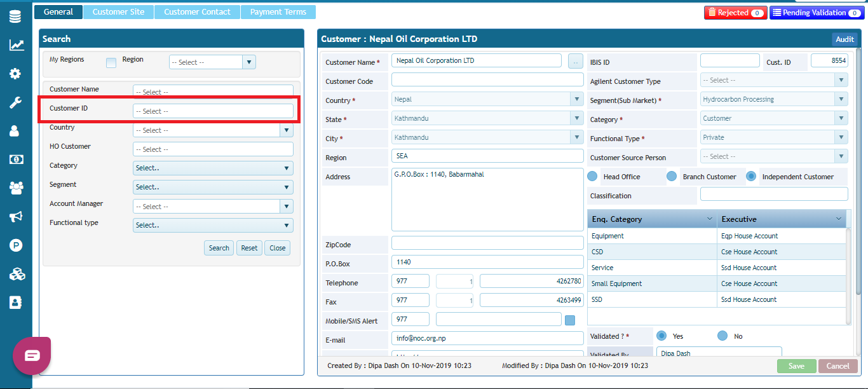Viewport: 868px width, 389px height.
Task: Click the Rejected button
Action: click(735, 13)
